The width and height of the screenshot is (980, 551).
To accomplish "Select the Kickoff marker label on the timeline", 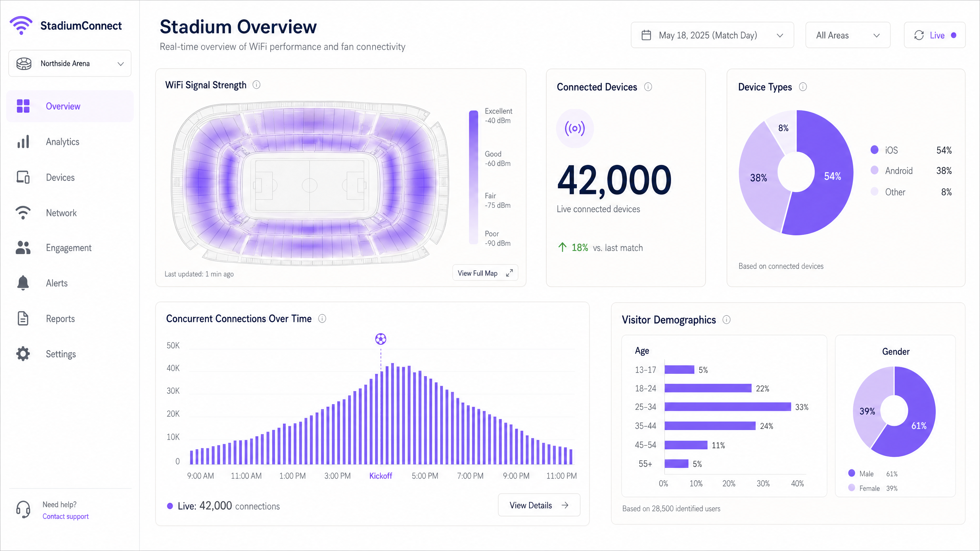I will click(x=381, y=476).
